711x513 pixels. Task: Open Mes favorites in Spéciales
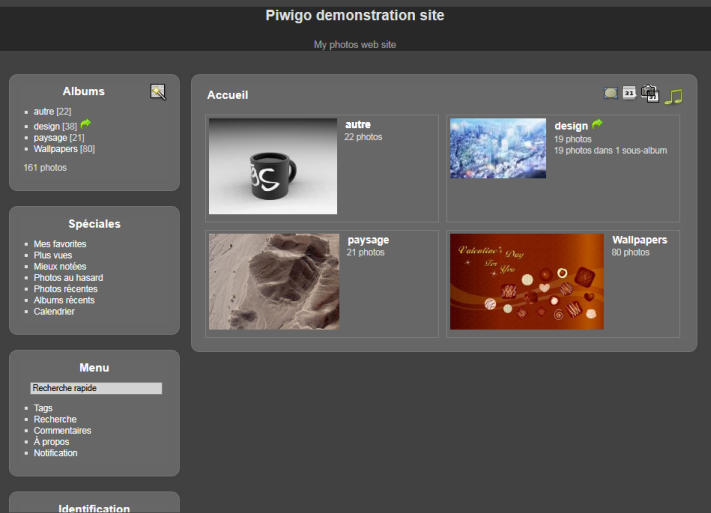(60, 244)
